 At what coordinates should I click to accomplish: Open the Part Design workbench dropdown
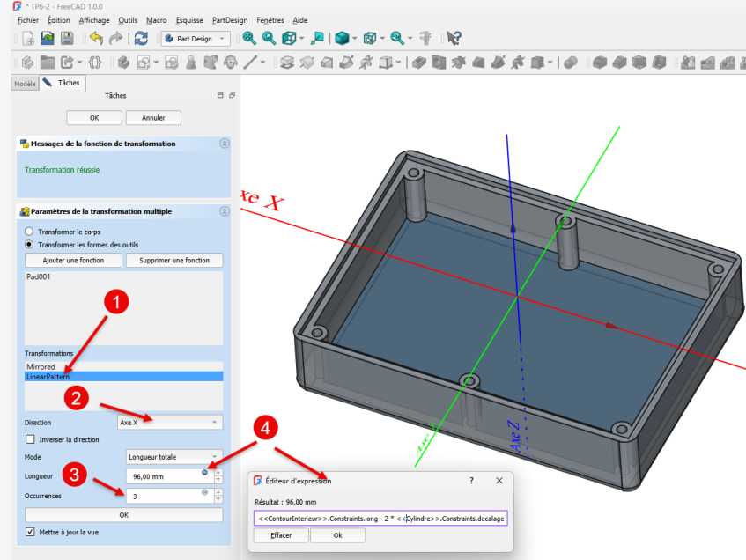point(196,38)
